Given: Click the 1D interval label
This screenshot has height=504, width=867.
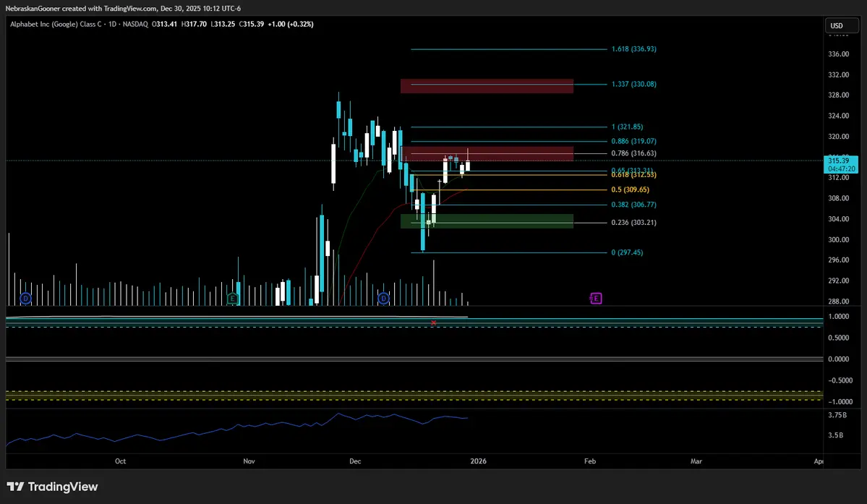Looking at the screenshot, I should 112,25.
